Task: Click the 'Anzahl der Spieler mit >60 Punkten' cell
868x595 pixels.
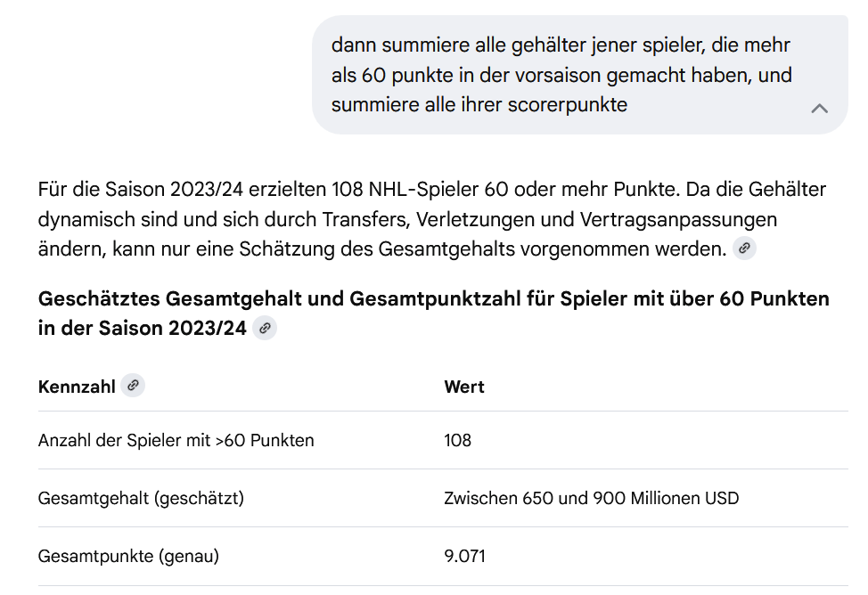Action: click(x=176, y=440)
